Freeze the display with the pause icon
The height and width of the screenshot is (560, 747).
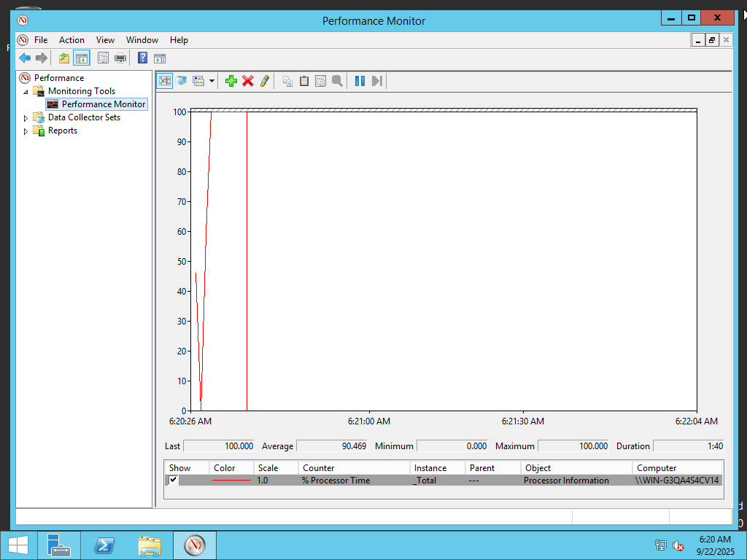click(360, 81)
